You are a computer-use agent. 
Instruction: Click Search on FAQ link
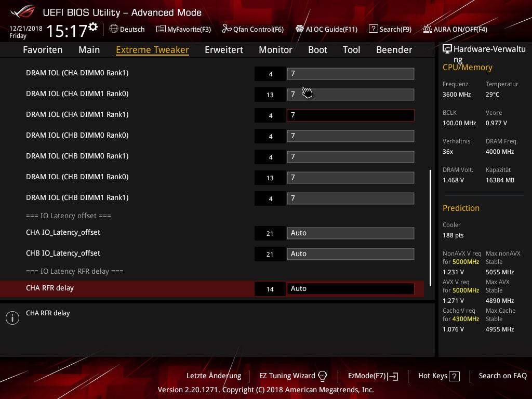point(502,376)
